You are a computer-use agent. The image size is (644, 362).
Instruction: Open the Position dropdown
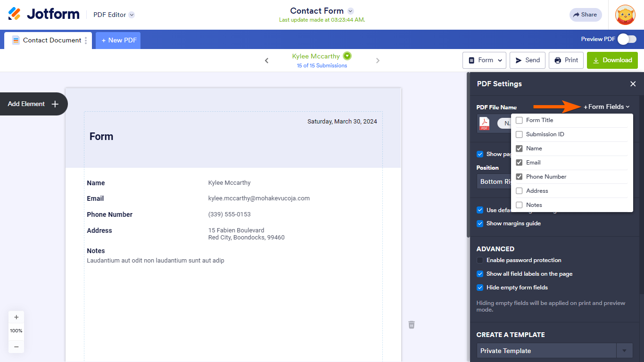point(494,181)
